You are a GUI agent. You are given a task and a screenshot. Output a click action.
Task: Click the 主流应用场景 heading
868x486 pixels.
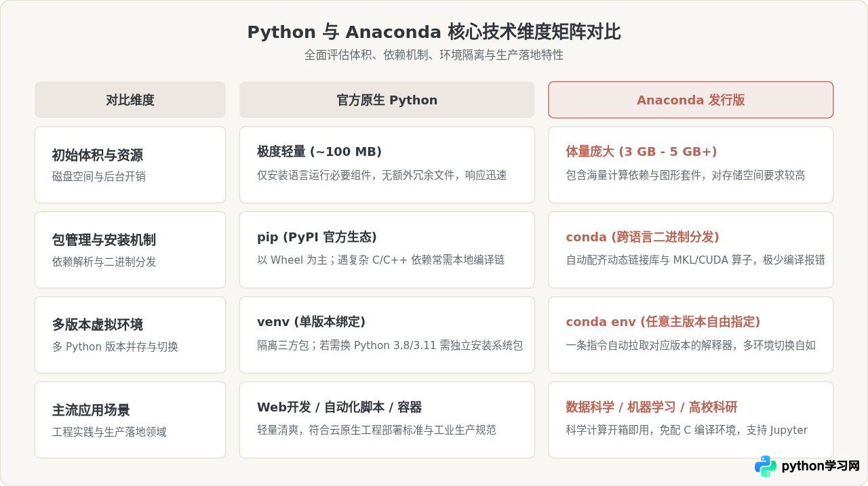91,410
